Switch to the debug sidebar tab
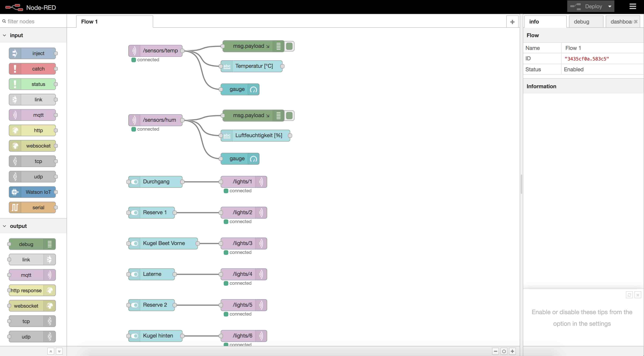The image size is (644, 356). (581, 22)
